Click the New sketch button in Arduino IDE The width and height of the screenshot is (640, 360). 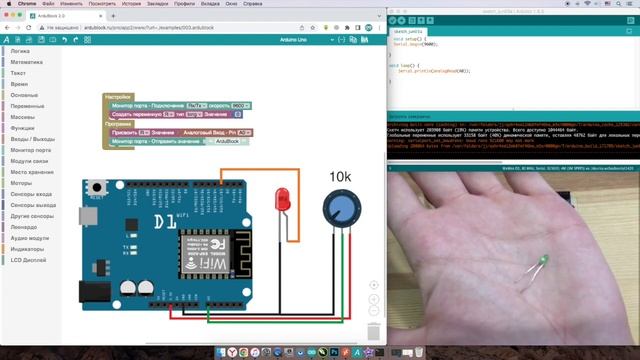pos(412,20)
